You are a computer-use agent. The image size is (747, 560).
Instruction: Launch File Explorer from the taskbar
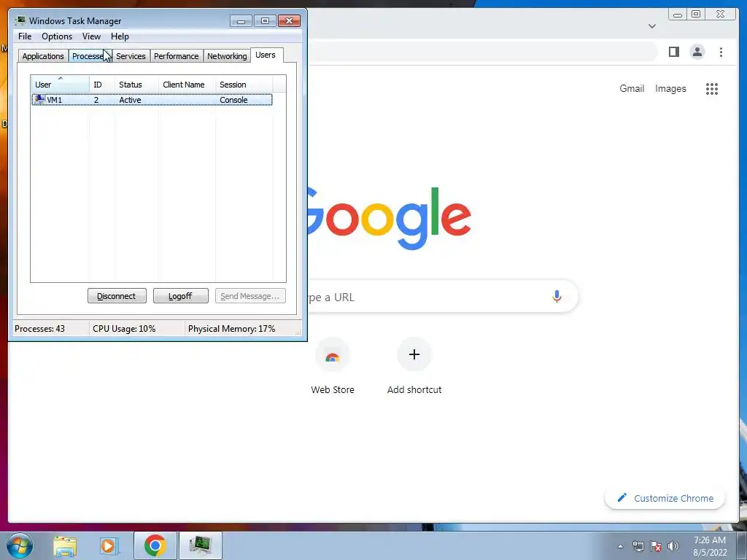coord(65,546)
